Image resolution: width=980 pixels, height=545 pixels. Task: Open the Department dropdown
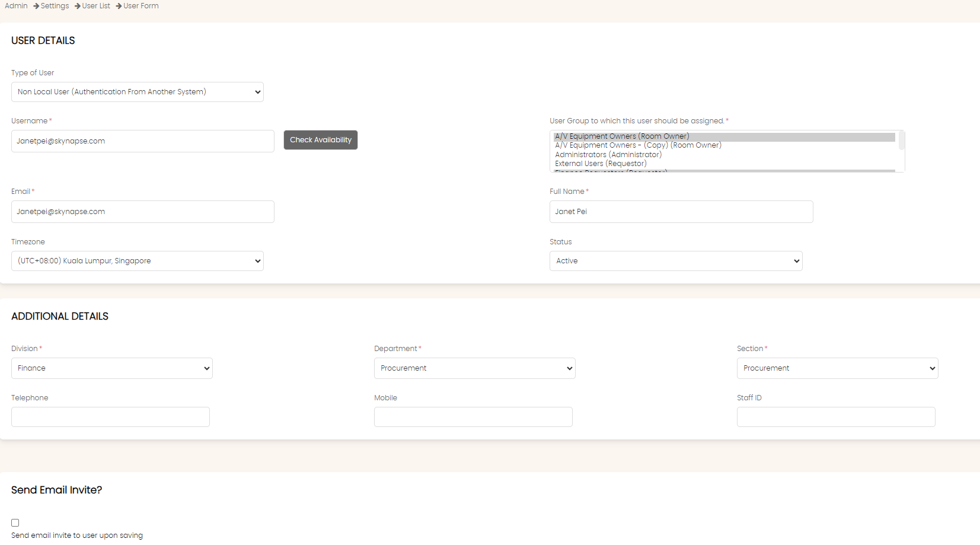click(x=475, y=368)
